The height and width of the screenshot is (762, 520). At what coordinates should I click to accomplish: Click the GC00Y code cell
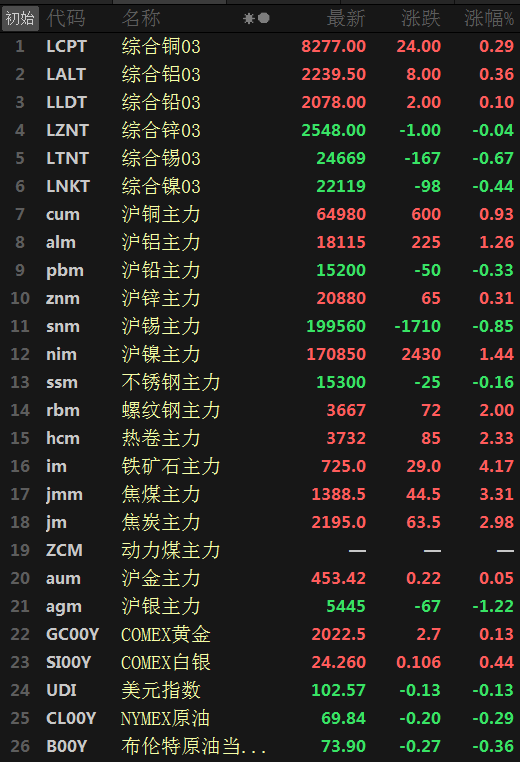click(72, 635)
